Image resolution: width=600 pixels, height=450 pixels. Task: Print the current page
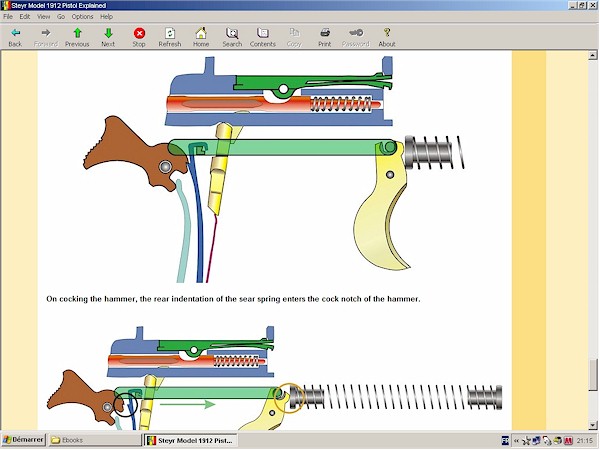click(324, 37)
